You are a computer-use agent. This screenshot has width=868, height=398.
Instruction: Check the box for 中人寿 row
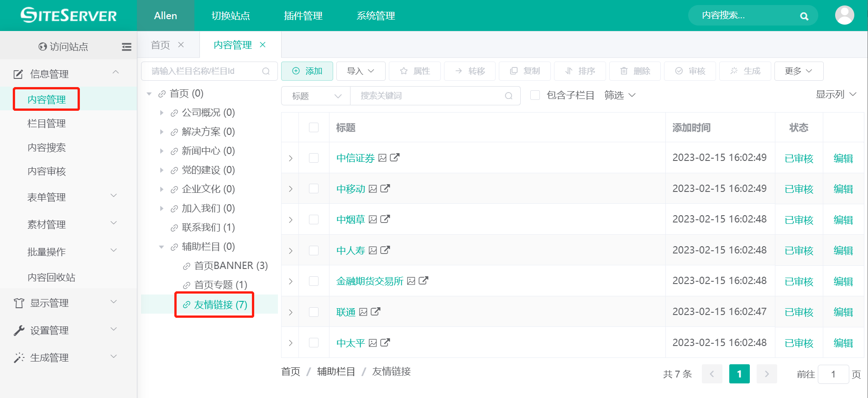(x=314, y=250)
